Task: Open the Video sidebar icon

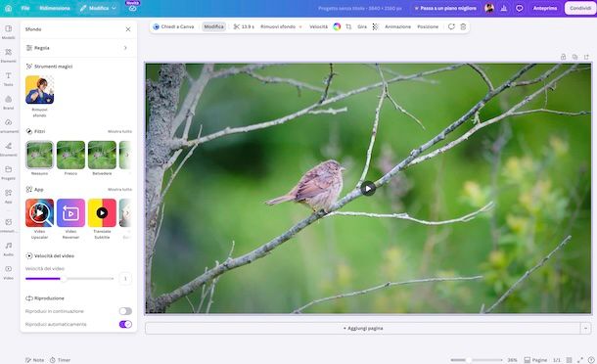Action: [9, 273]
